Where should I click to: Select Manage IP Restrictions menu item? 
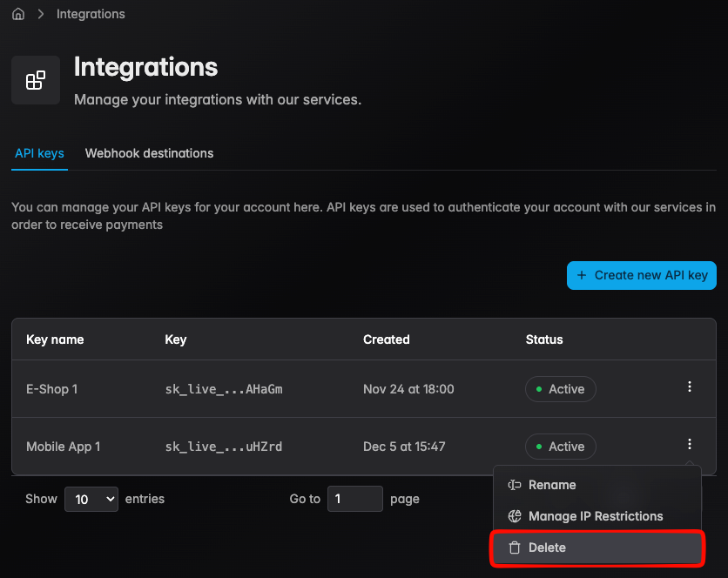coord(596,516)
